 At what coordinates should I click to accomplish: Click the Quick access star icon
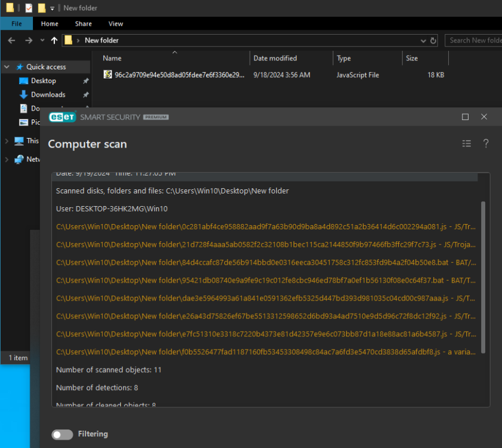[x=20, y=67]
